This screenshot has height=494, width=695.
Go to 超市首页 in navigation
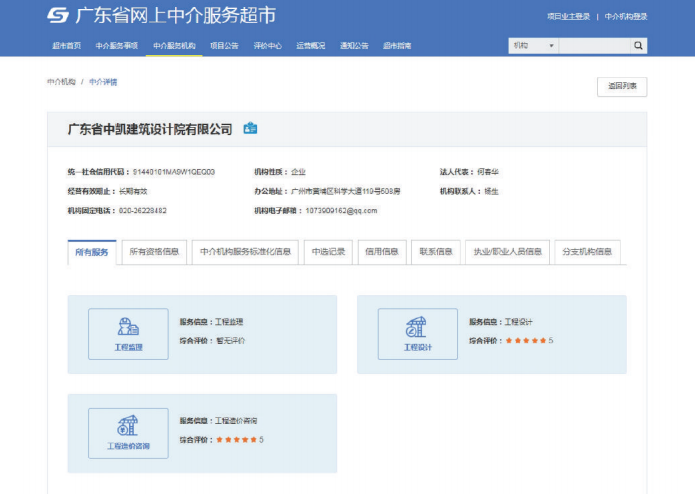[66, 46]
